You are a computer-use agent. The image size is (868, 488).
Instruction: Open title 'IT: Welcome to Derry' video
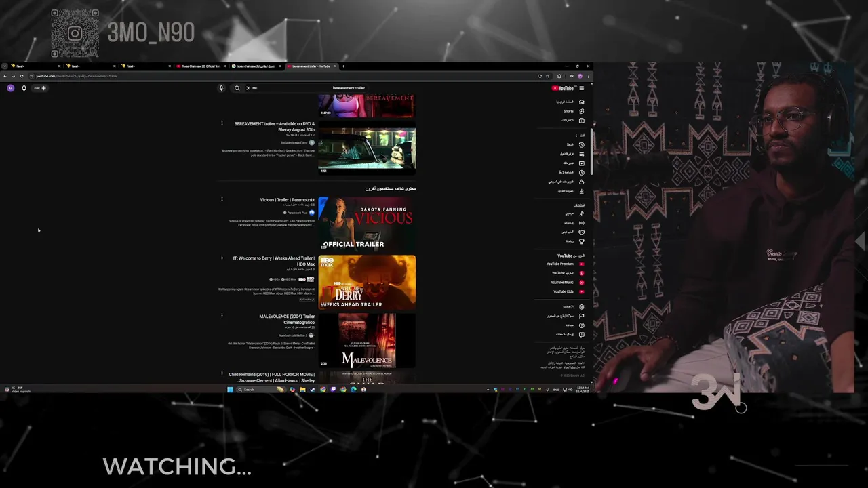pos(274,261)
